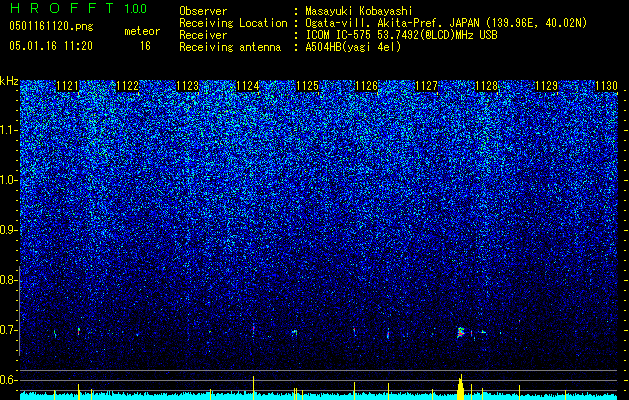Select the file name 0501161120.png
The height and width of the screenshot is (400, 629).
pos(51,26)
